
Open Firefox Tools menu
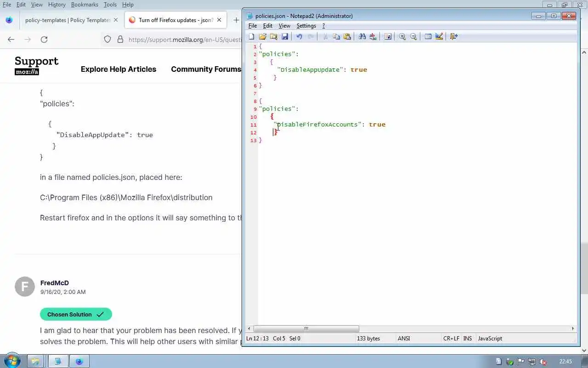(x=110, y=5)
